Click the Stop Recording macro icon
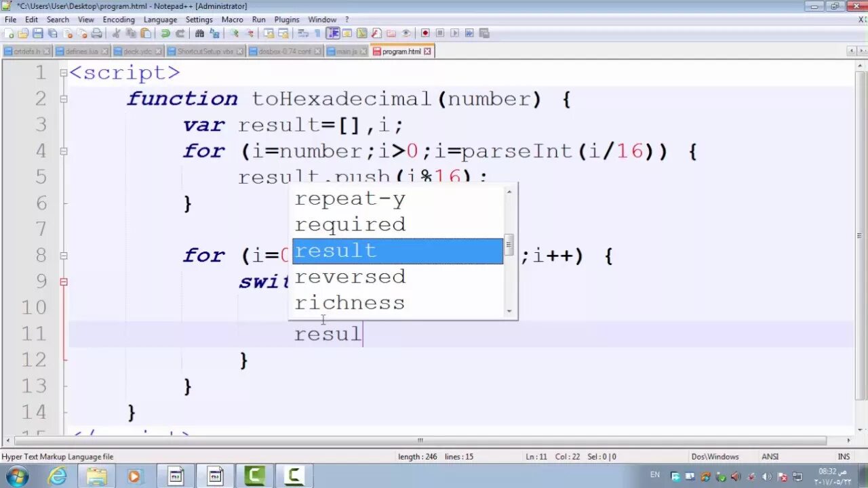The width and height of the screenshot is (868, 488). click(x=440, y=33)
